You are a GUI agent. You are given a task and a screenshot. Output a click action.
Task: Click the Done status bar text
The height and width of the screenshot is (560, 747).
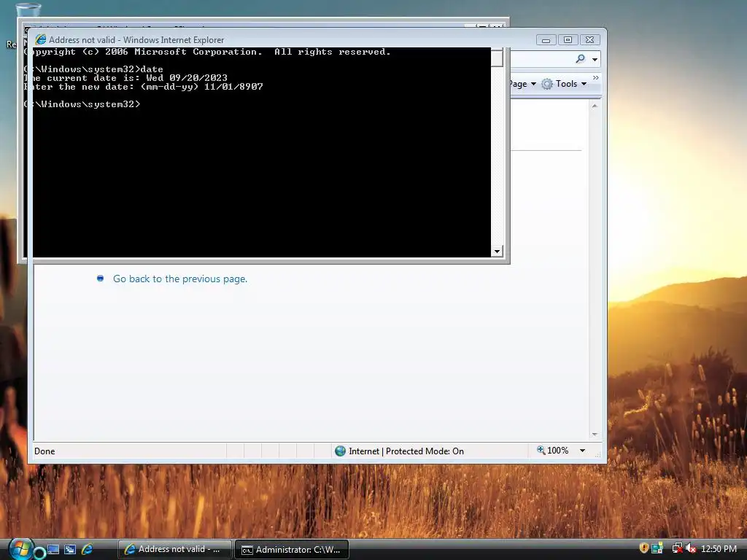[44, 451]
